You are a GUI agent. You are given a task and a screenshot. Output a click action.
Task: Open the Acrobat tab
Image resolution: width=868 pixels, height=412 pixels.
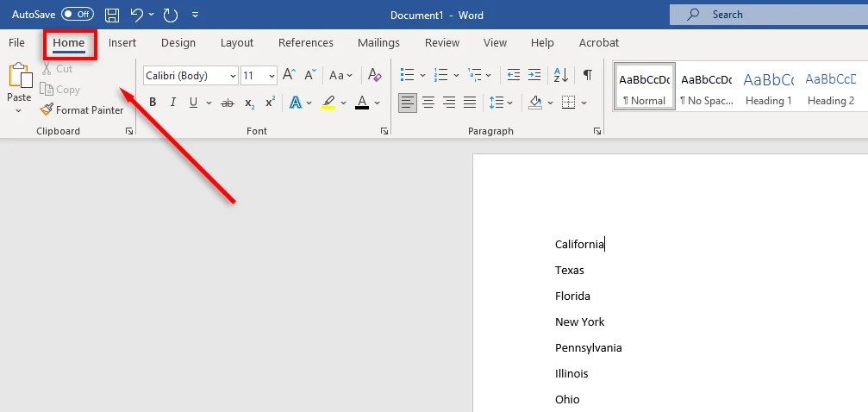click(599, 42)
